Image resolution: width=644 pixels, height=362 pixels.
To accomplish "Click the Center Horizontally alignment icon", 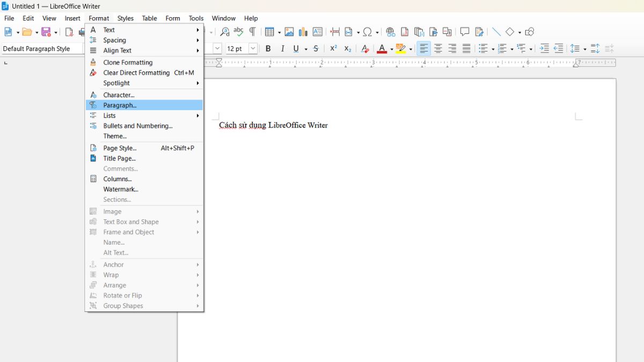I will (438, 49).
